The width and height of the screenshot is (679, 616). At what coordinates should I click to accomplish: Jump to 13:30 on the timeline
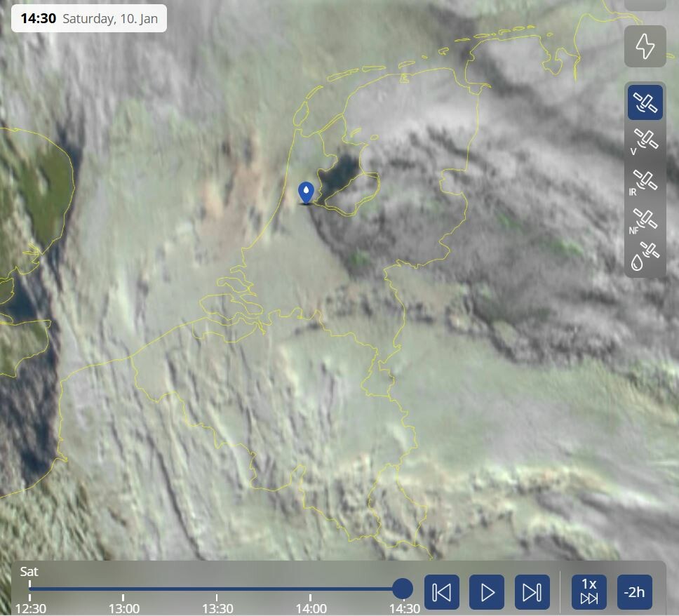click(x=217, y=609)
